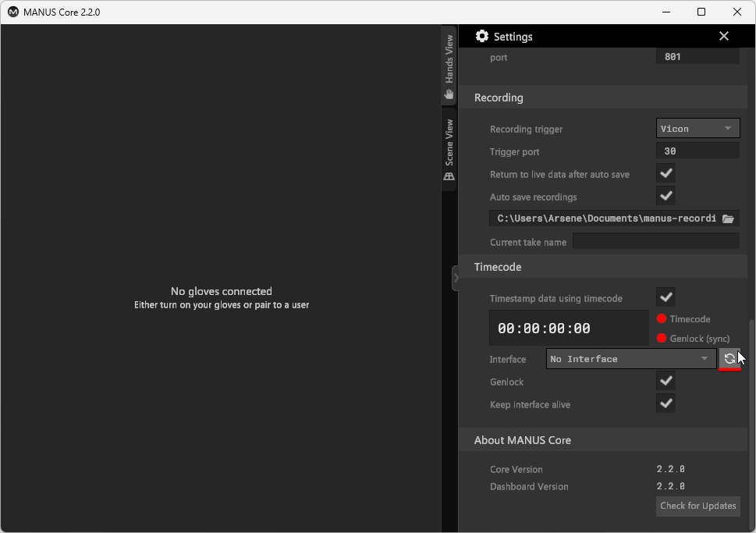Screen dimensions: 756x533
Task: Browse for the recordings save folder
Action: (728, 219)
